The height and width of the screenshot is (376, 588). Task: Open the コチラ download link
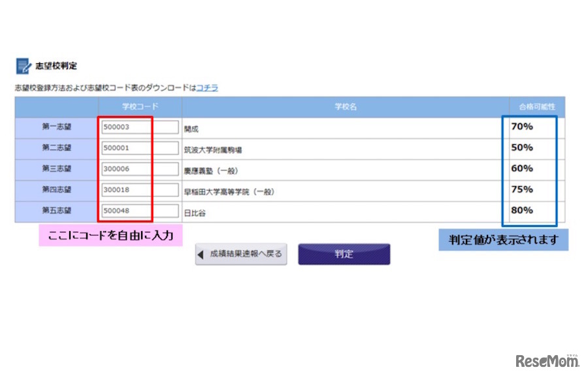(x=207, y=87)
